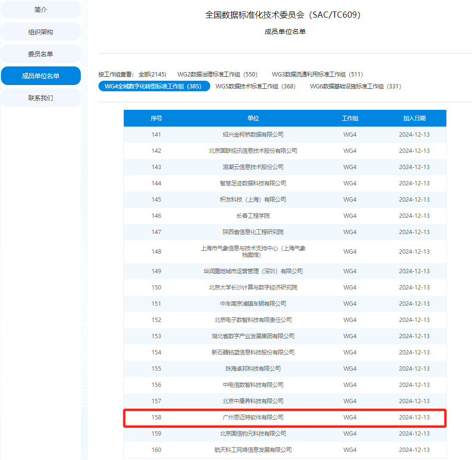
Task: Click 北京国信钧元科技有限公司 row text
Action: [253, 433]
